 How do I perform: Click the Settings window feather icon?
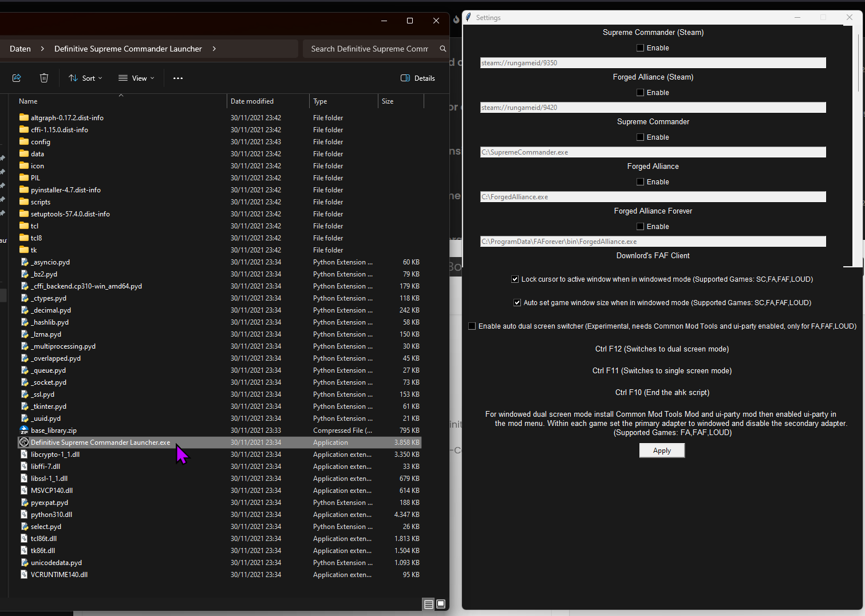(469, 18)
